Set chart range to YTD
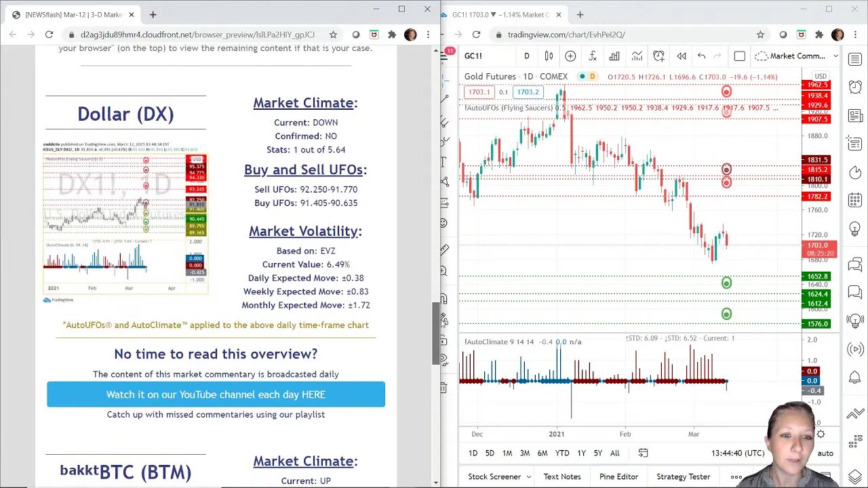Image resolution: width=868 pixels, height=488 pixels. tap(562, 453)
